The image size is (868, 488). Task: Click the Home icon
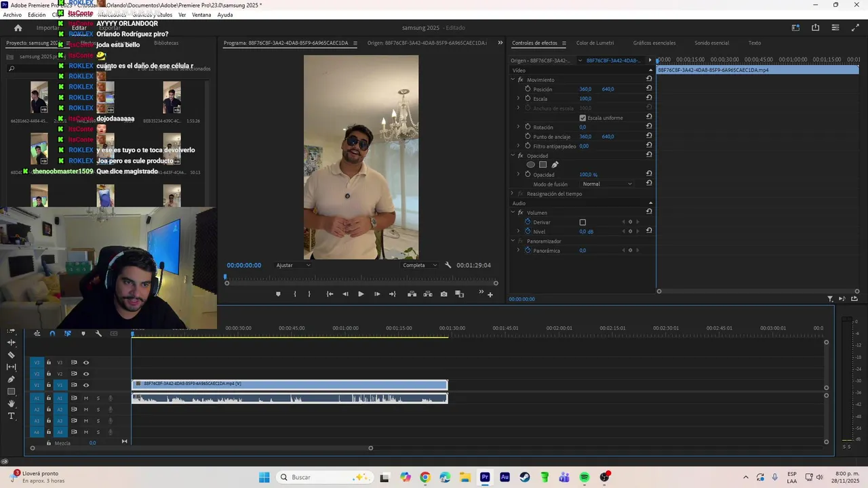pyautogui.click(x=18, y=28)
